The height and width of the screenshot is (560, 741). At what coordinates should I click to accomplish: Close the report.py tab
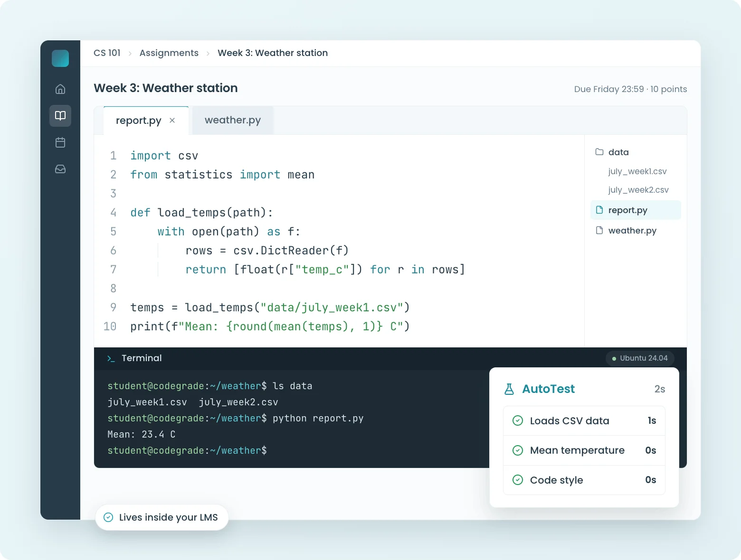pyautogui.click(x=172, y=121)
